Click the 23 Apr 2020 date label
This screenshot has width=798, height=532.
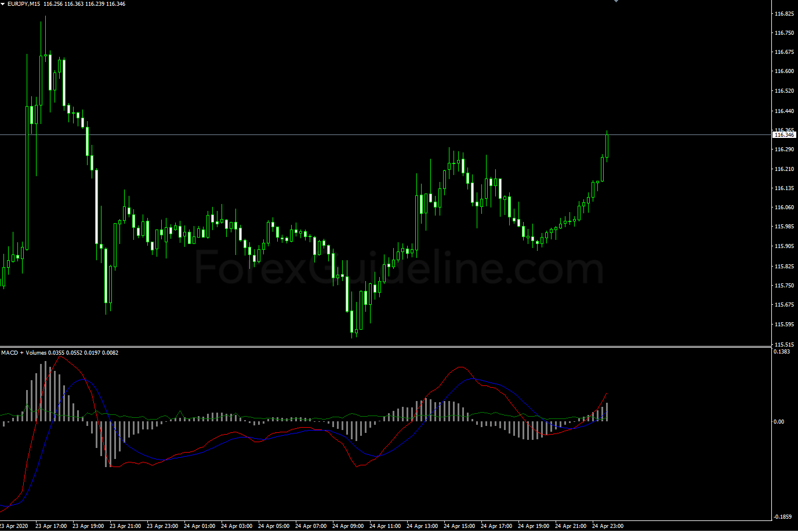click(x=14, y=526)
